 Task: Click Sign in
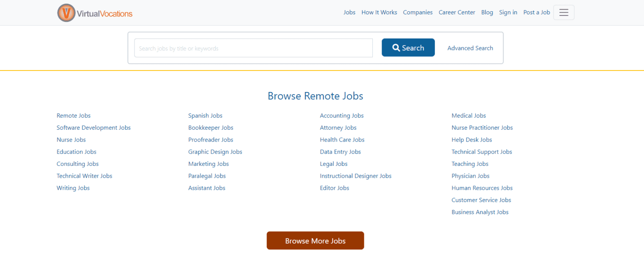(508, 13)
